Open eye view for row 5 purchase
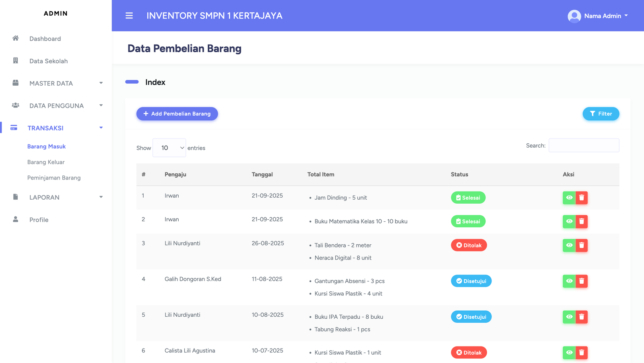644x363 pixels. (x=569, y=317)
